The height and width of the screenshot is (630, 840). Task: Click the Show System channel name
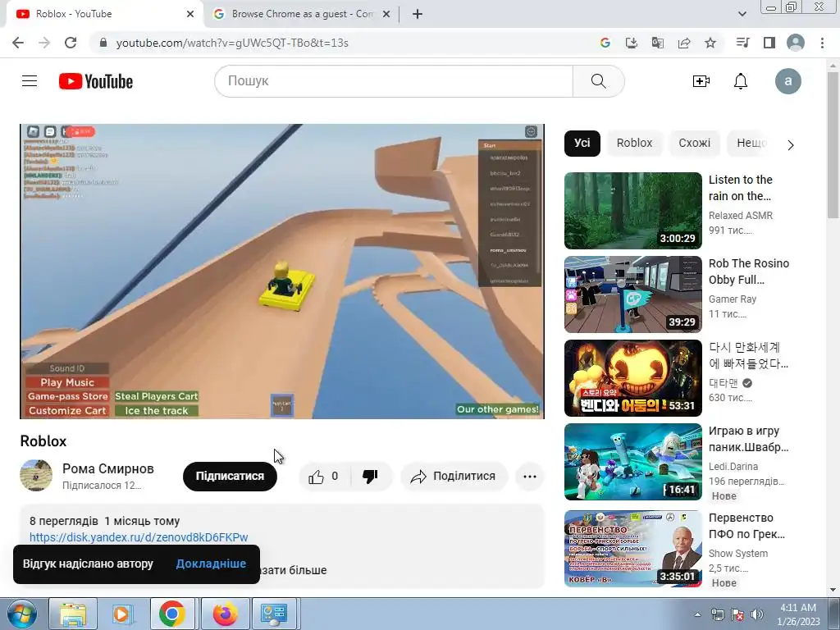tap(738, 554)
